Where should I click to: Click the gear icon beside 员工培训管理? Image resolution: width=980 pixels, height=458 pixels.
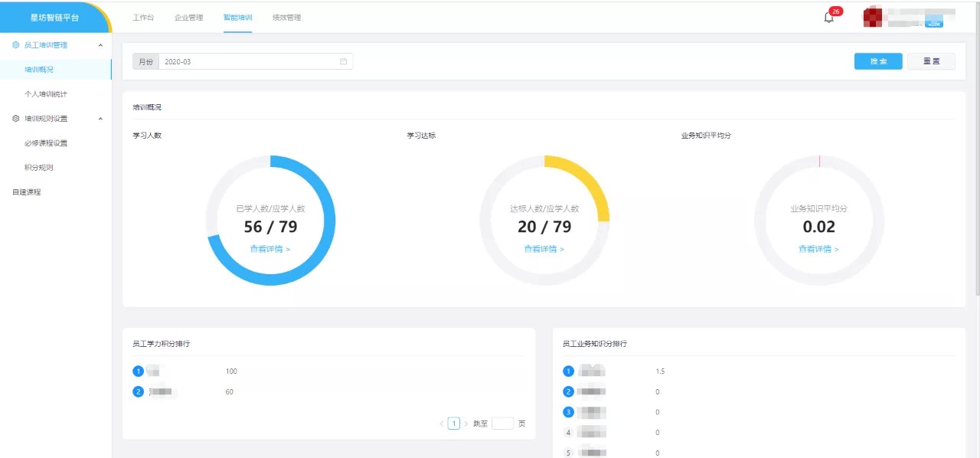16,45
